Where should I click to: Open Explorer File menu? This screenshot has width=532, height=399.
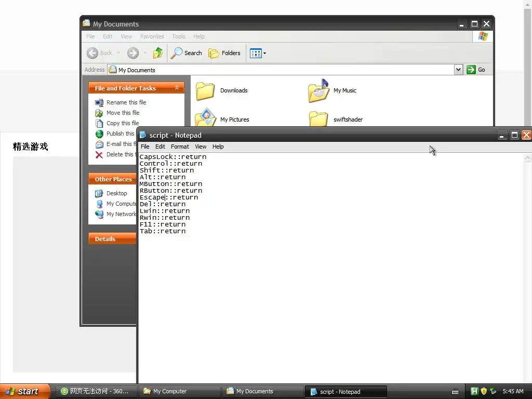tap(90, 36)
